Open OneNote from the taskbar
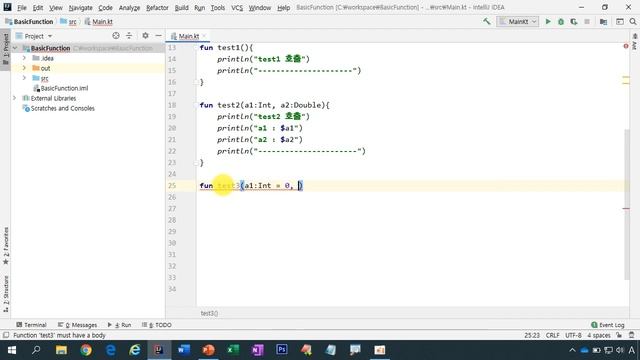The height and width of the screenshot is (360, 640). [x=257, y=350]
